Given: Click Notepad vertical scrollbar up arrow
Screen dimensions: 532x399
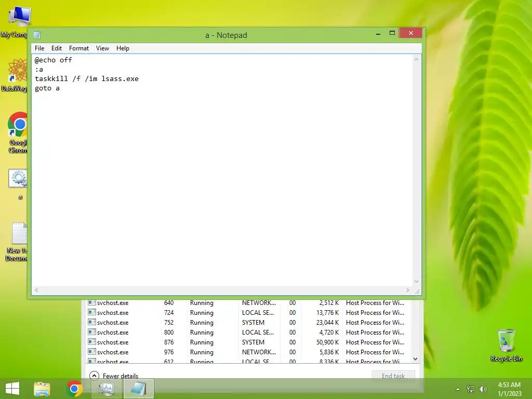Looking at the screenshot, I should 416,59.
